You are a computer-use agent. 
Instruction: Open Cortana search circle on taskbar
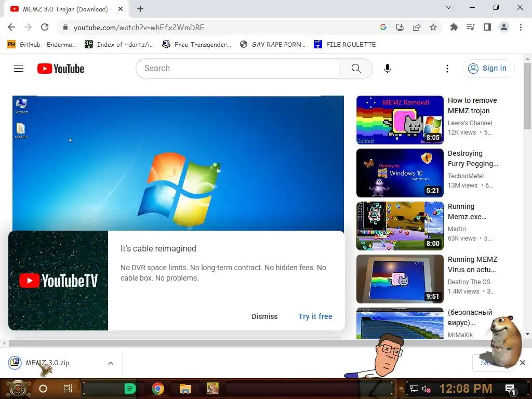click(43, 389)
